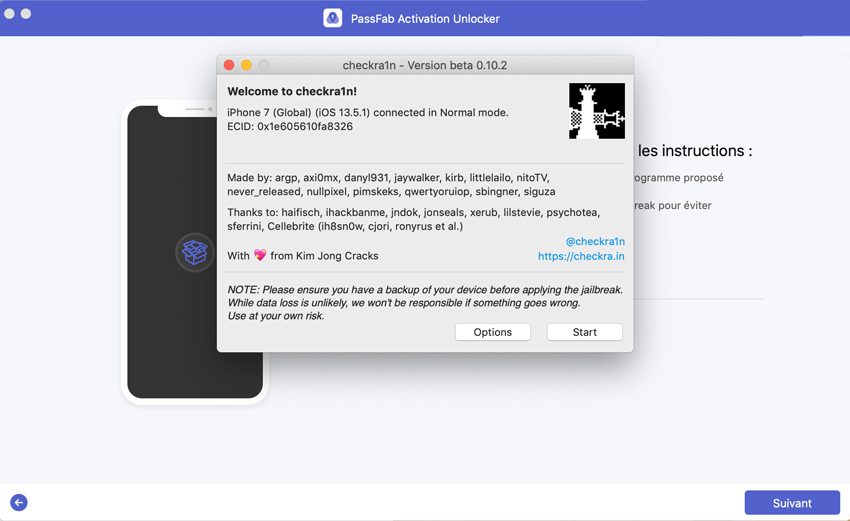
Task: Open the checkra1n Options
Action: (x=492, y=332)
